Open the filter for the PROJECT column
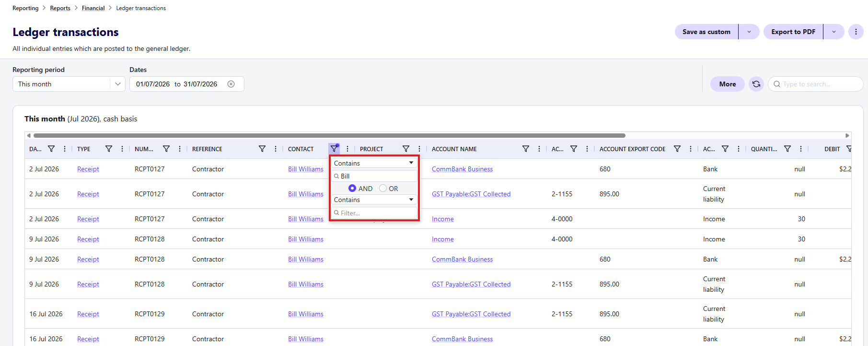868x346 pixels. point(406,149)
